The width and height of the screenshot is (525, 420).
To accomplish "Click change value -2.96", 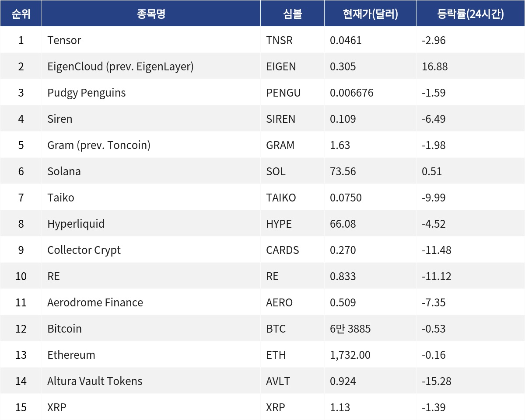I will coord(434,40).
